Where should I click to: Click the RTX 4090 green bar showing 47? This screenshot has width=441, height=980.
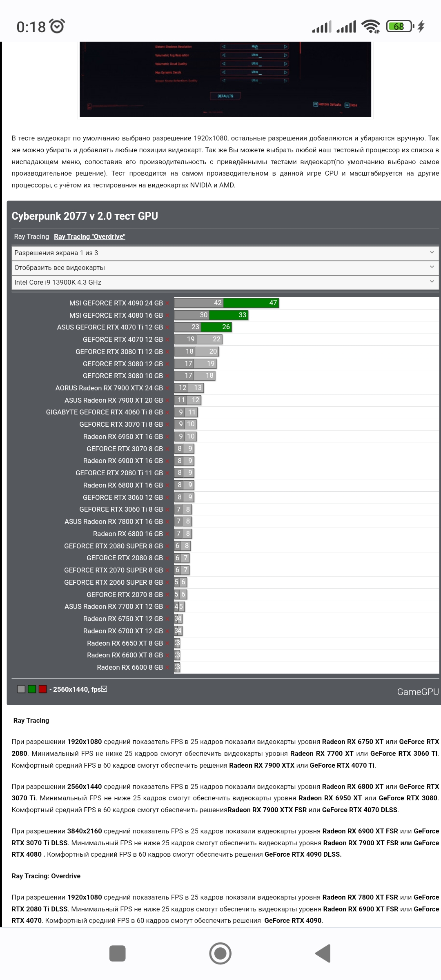[251, 303]
